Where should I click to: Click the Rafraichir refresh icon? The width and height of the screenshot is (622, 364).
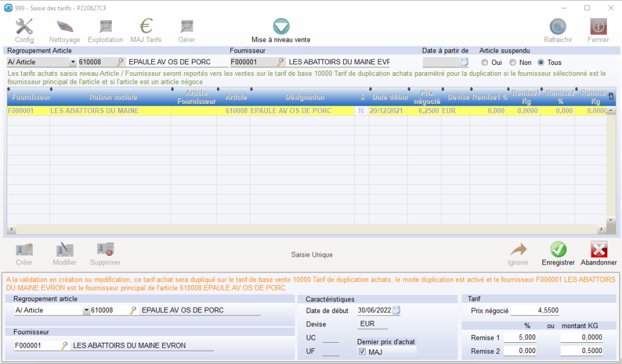(558, 27)
